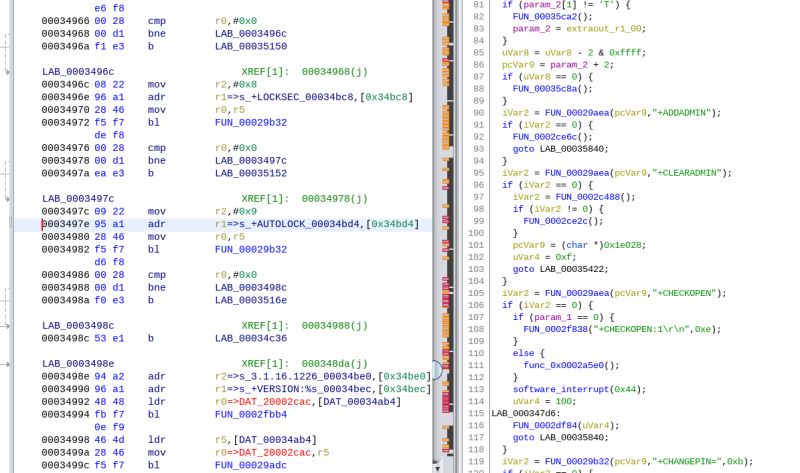The image size is (800, 473).
Task: Click the #0x8 operand at 0003496c
Action: pyautogui.click(x=247, y=85)
